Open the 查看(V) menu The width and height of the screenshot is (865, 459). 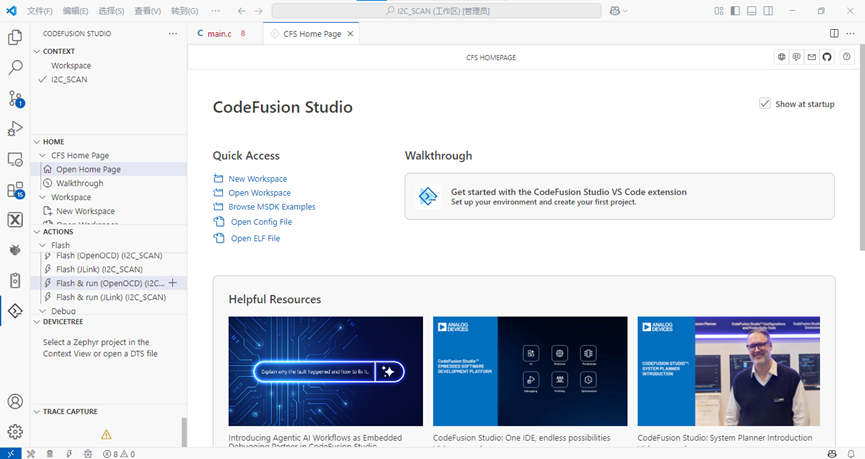click(147, 11)
